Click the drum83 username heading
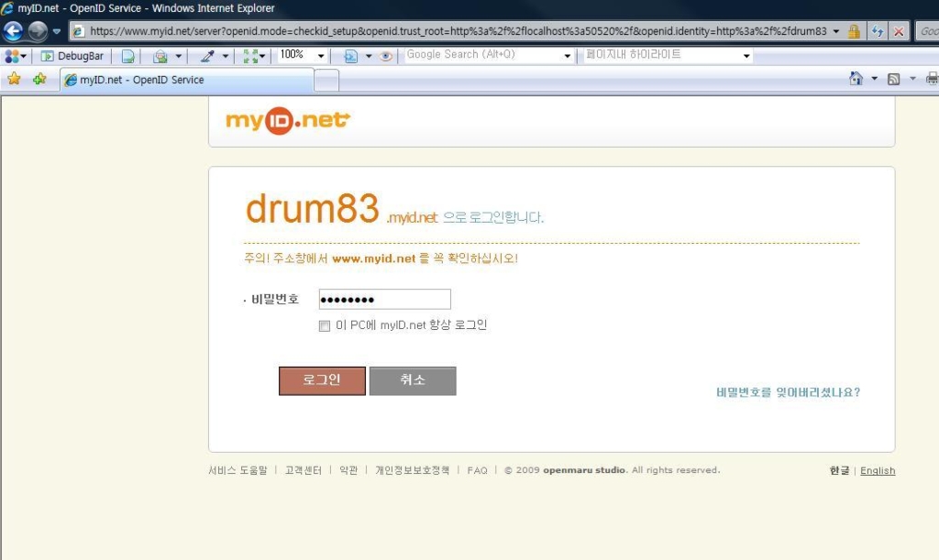Screen dimensions: 939x560 (312, 209)
